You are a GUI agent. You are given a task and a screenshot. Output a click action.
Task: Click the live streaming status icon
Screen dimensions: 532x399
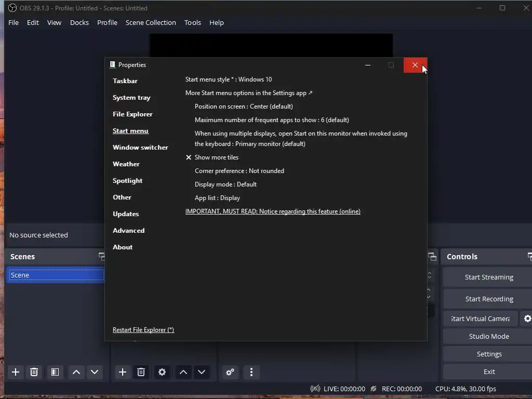[x=315, y=389]
